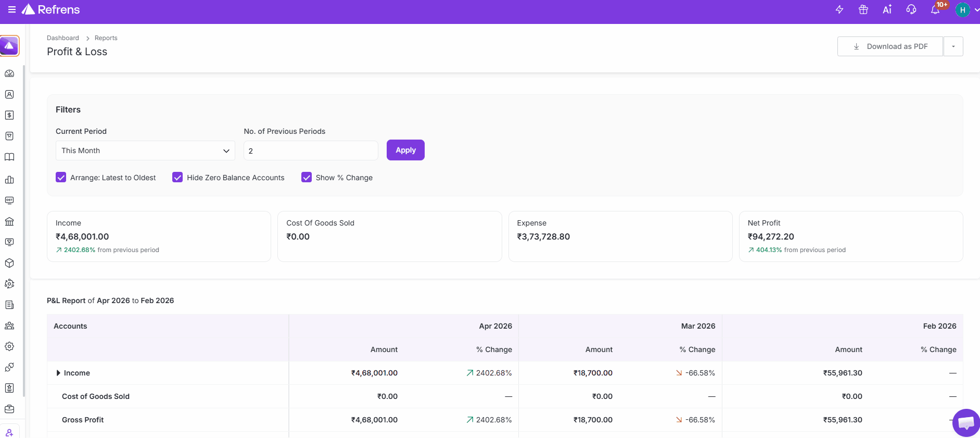This screenshot has height=438, width=980.
Task: Open the download options dropdown arrow
Action: point(953,46)
